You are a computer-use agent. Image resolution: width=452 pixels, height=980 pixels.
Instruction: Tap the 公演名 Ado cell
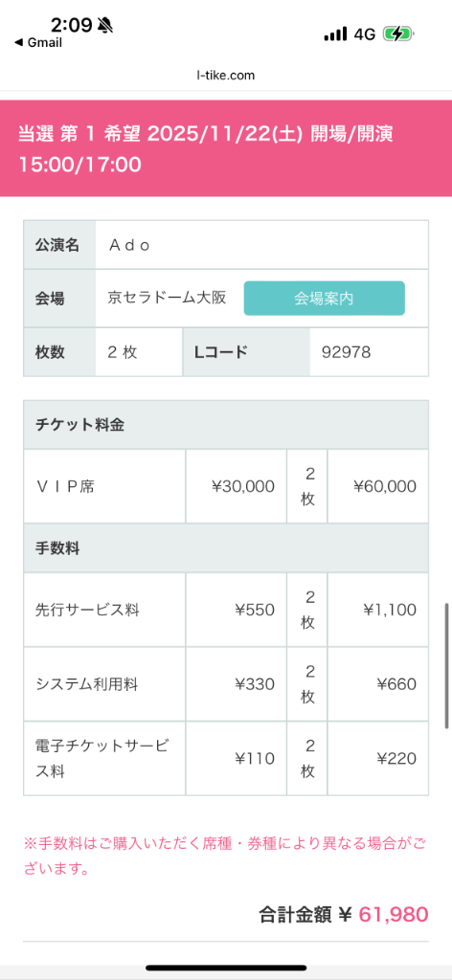[x=262, y=245]
